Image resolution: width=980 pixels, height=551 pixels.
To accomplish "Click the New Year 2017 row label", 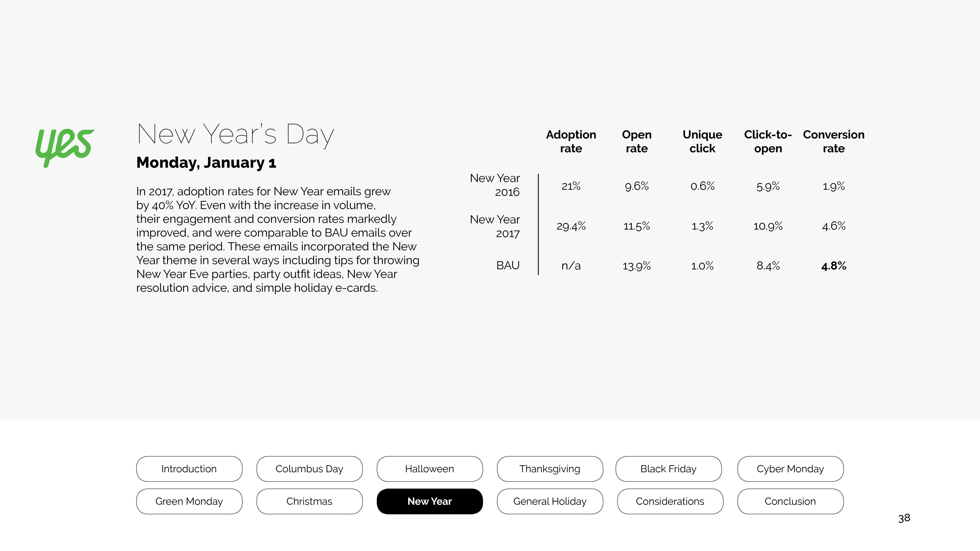I will [x=495, y=226].
